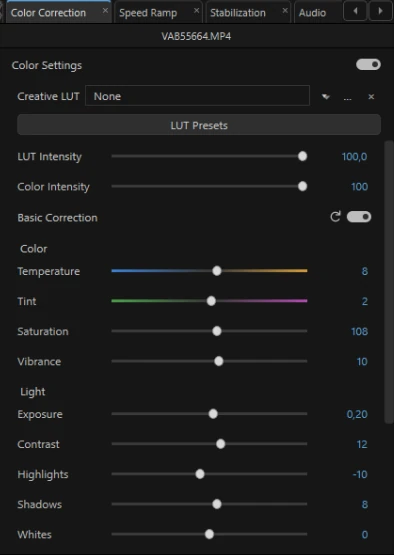Close the Color Correction tab
Screen dimensions: 394x555
point(105,11)
